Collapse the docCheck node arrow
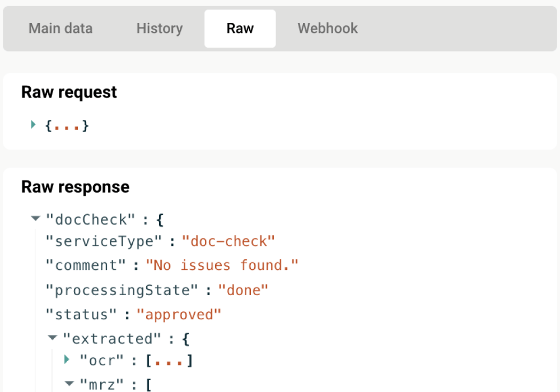The height and width of the screenshot is (392, 560). [x=36, y=218]
